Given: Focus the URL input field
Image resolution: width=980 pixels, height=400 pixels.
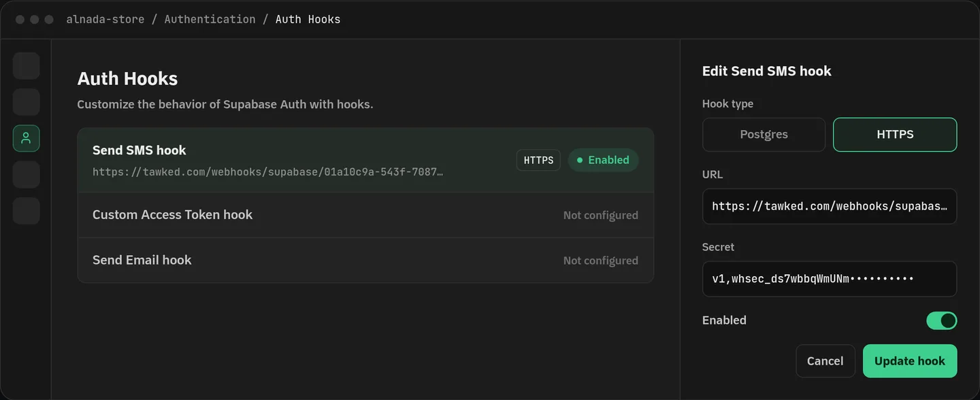Looking at the screenshot, I should [830, 206].
